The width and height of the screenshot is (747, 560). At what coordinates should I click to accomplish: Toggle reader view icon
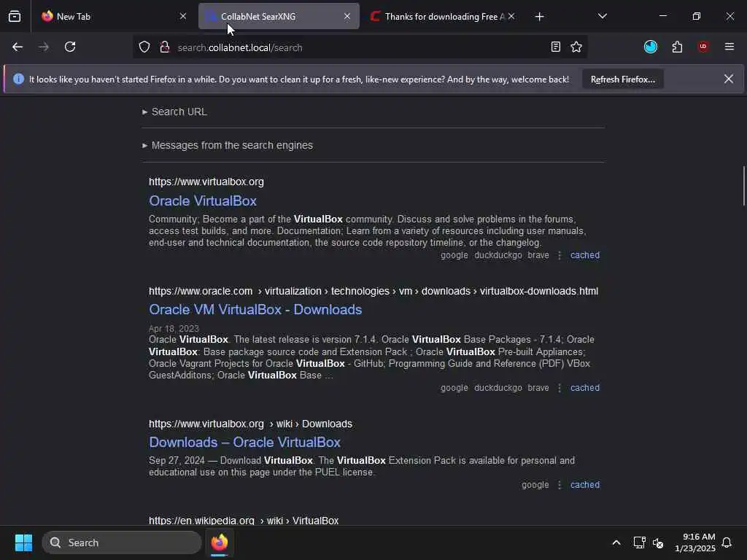coord(555,47)
